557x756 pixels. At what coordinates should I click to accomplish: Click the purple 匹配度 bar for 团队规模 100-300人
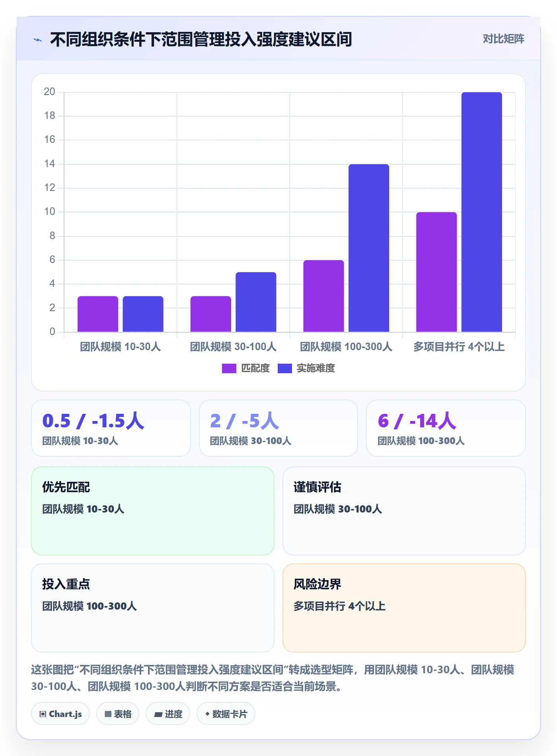pos(323,296)
